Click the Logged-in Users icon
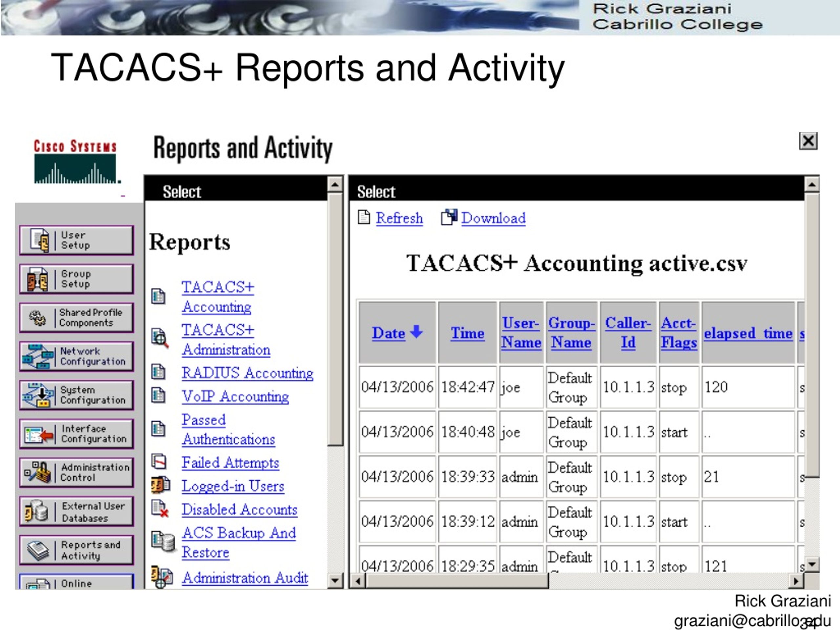 160,485
